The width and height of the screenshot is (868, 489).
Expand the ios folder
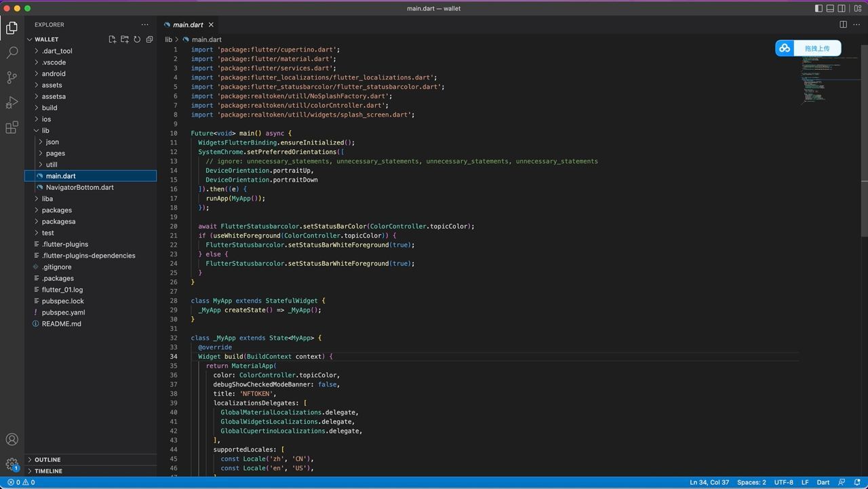91,119
